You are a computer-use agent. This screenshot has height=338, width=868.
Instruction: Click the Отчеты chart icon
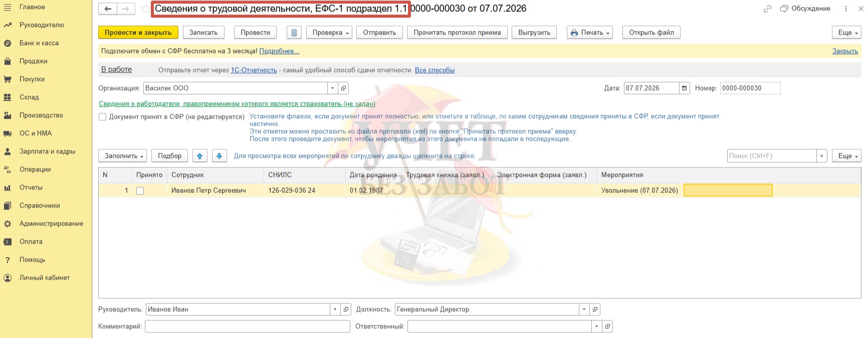tap(8, 188)
